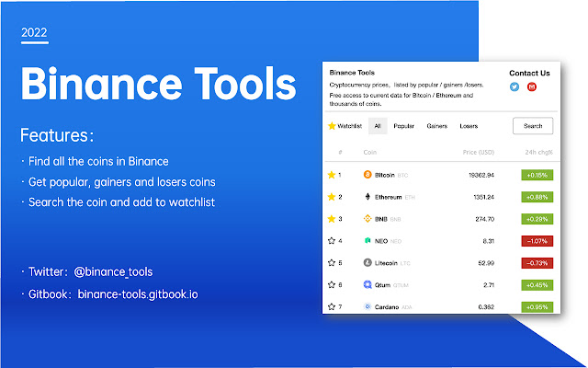This screenshot has height=368, width=588.
Task: Click the Litecoin price 52.99
Action: click(486, 263)
